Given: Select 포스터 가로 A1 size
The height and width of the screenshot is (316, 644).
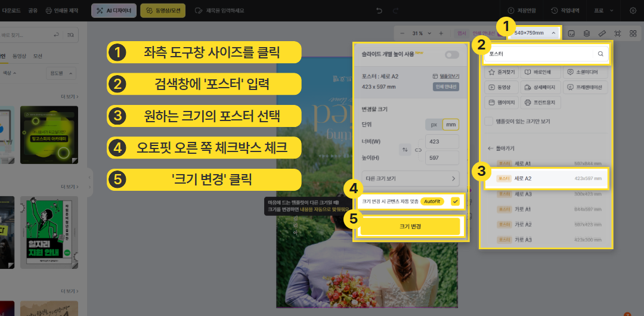Looking at the screenshot, I should coord(547,209).
